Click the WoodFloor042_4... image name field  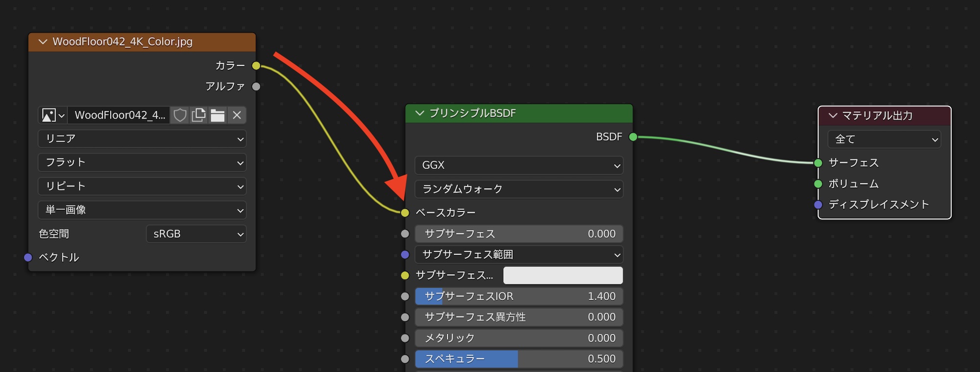click(x=119, y=116)
